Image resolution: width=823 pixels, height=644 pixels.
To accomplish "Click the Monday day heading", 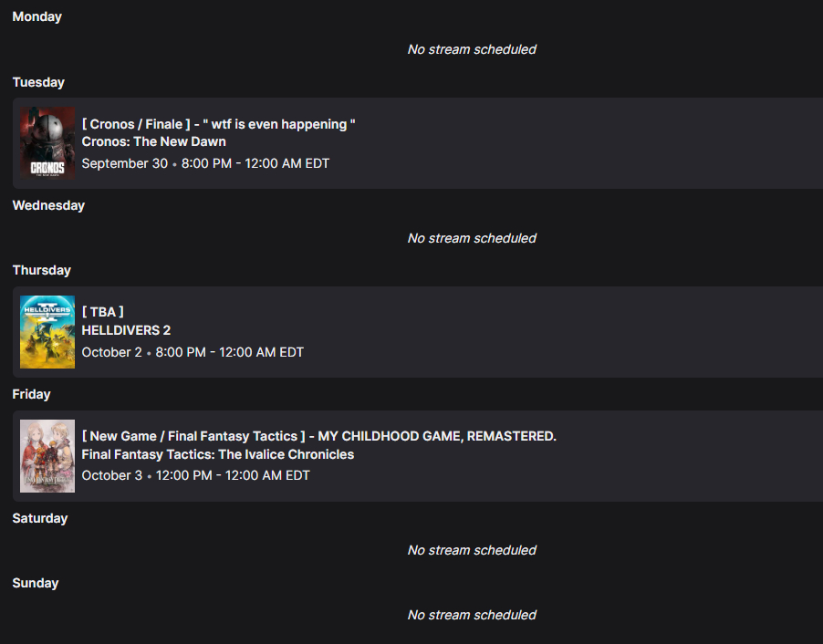I will tap(37, 16).
